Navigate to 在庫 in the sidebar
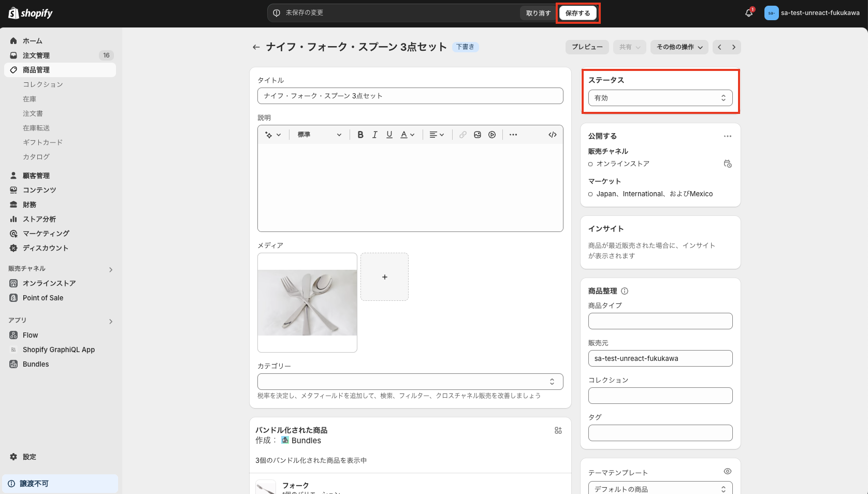Screen dimensions: 868x494 click(x=30, y=98)
